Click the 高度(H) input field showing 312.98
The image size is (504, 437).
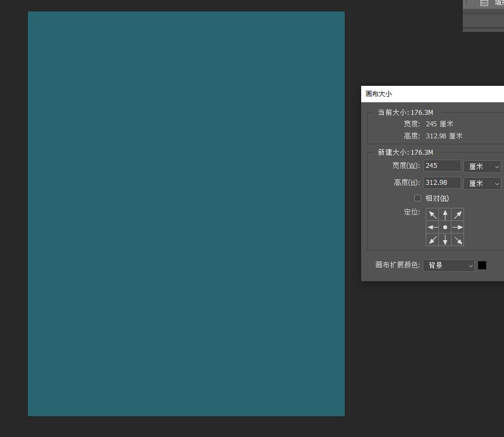442,183
